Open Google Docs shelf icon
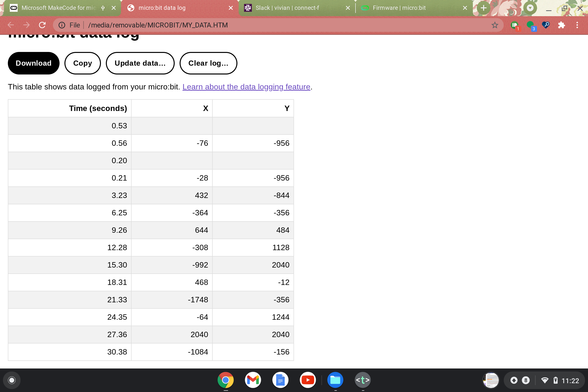This screenshot has height=392, width=588. pyautogui.click(x=280, y=380)
